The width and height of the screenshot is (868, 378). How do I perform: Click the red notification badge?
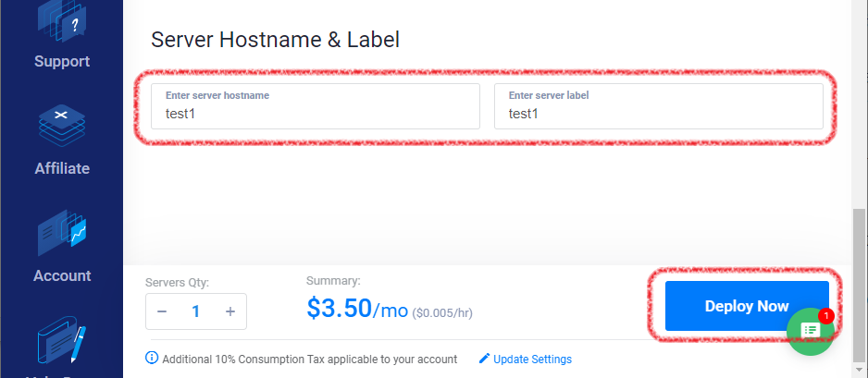[x=825, y=315]
